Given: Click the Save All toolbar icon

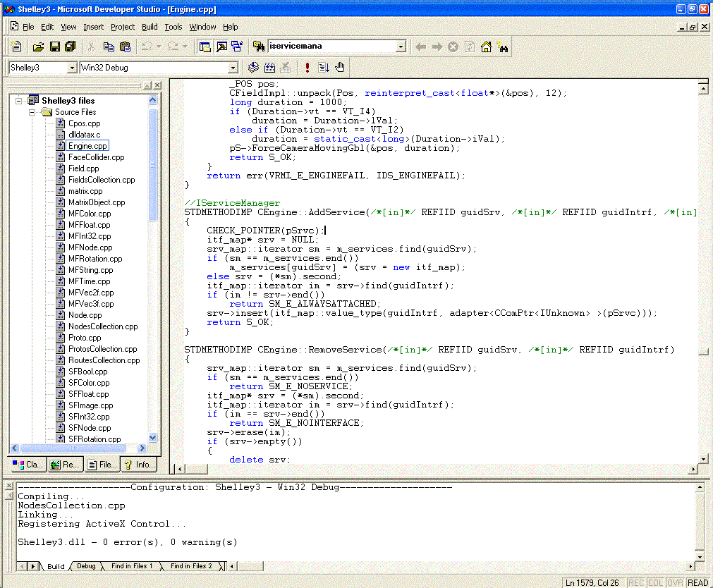Looking at the screenshot, I should click(x=71, y=47).
